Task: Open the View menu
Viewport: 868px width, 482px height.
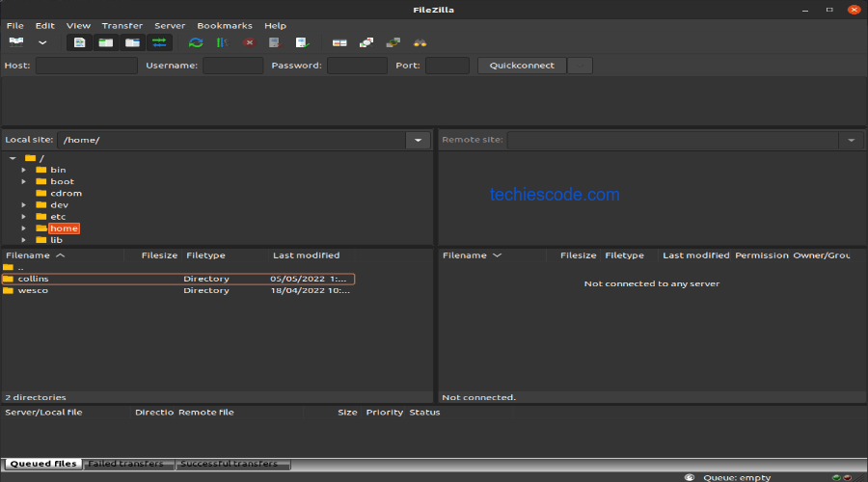Action: click(x=78, y=25)
